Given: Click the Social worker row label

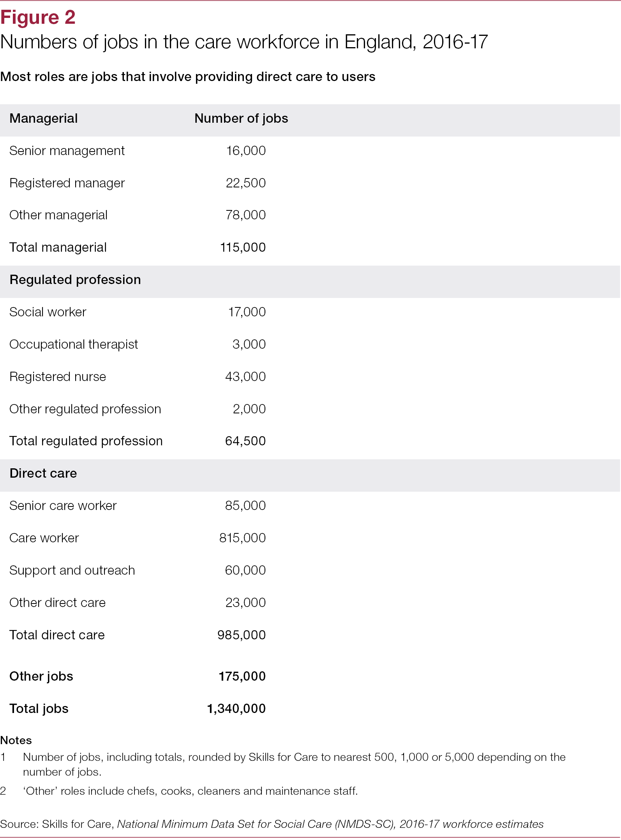Looking at the screenshot, I should 48,312.
